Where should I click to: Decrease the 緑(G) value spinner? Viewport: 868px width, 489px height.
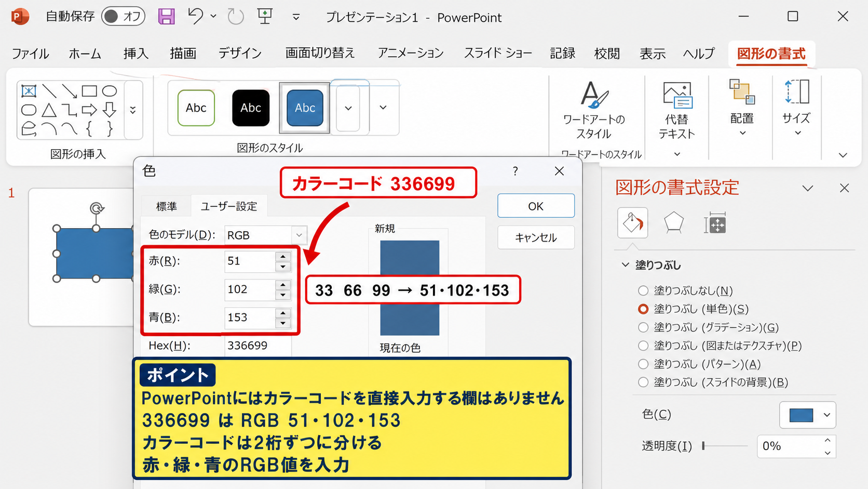(283, 295)
